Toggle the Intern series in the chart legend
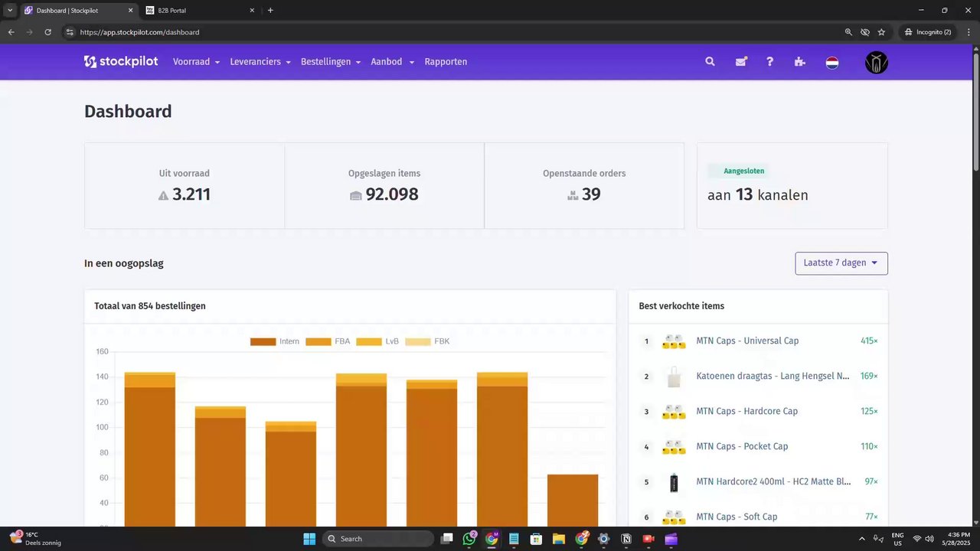This screenshot has height=551, width=980. [x=275, y=341]
